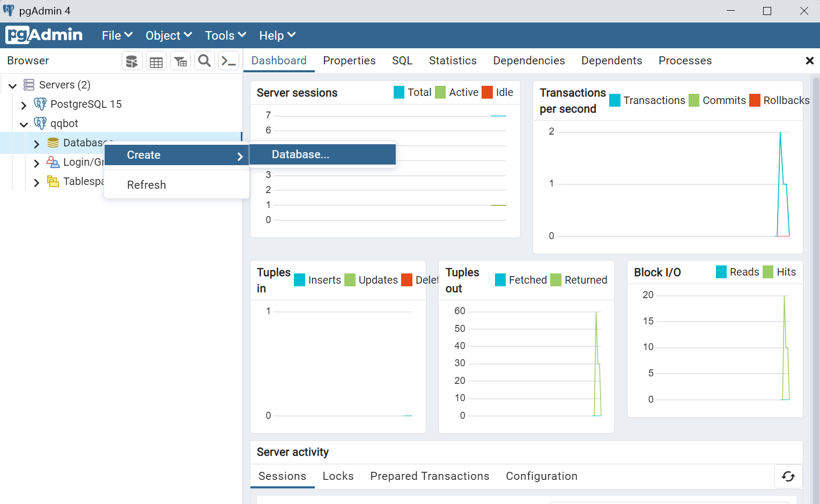Toggle Total series in Server sessions legend
The image size is (820, 504).
(412, 92)
